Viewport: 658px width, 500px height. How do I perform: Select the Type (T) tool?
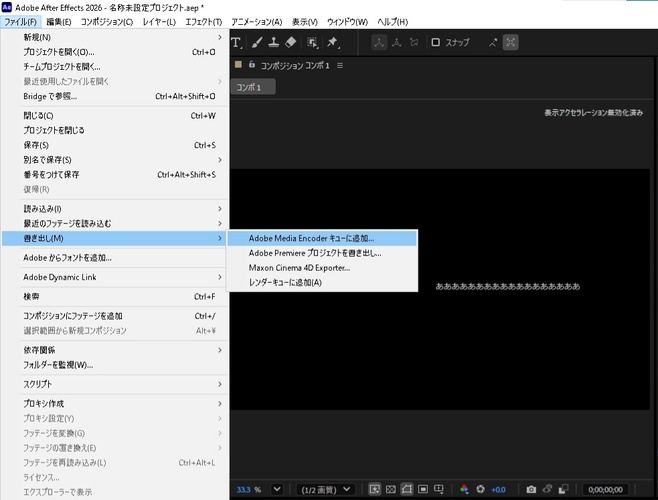[x=236, y=42]
